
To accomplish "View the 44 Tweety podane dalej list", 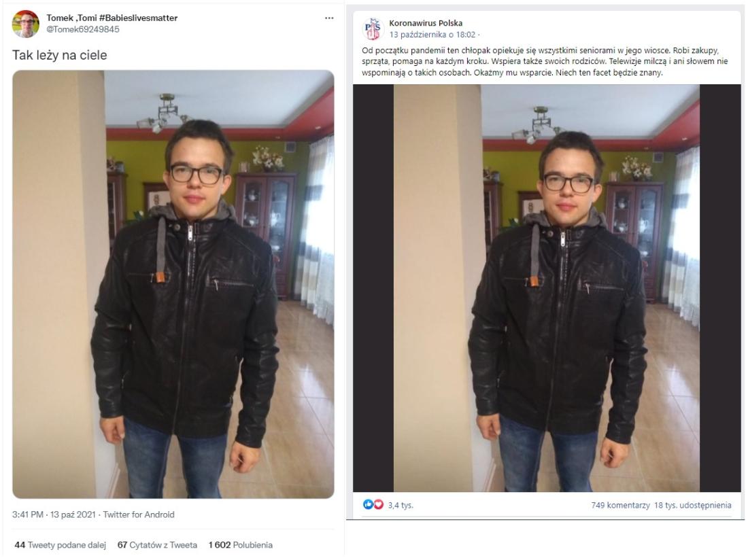I will point(60,545).
